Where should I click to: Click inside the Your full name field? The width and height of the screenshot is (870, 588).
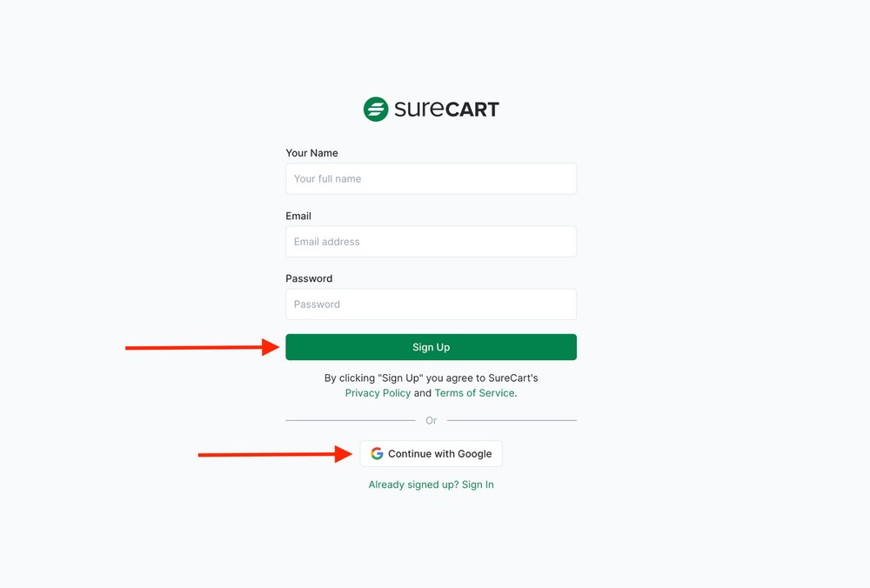[x=431, y=178]
